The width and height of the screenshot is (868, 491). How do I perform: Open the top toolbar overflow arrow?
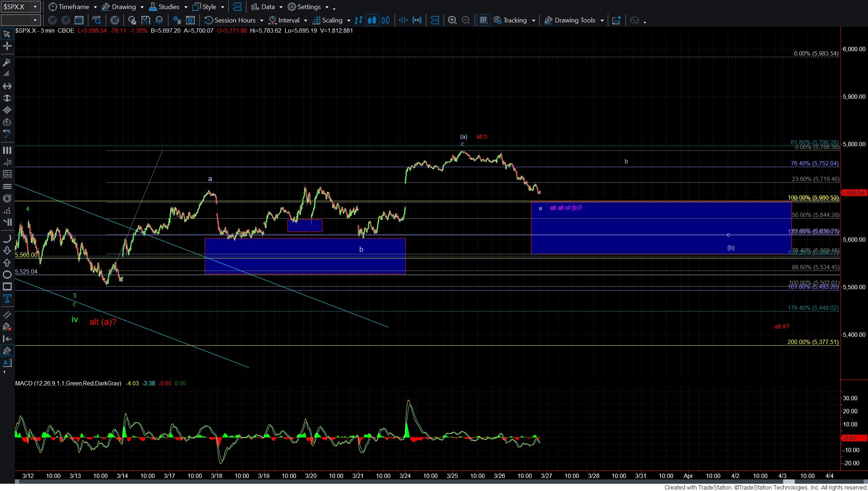pos(334,8)
